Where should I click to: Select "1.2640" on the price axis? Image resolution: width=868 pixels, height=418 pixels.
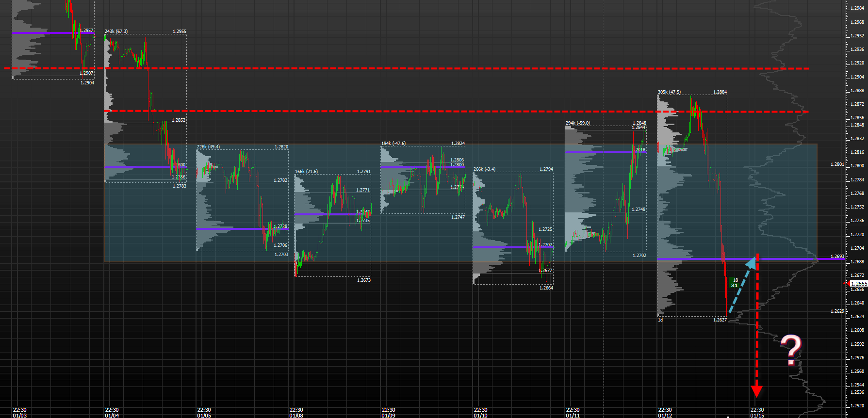pos(857,303)
